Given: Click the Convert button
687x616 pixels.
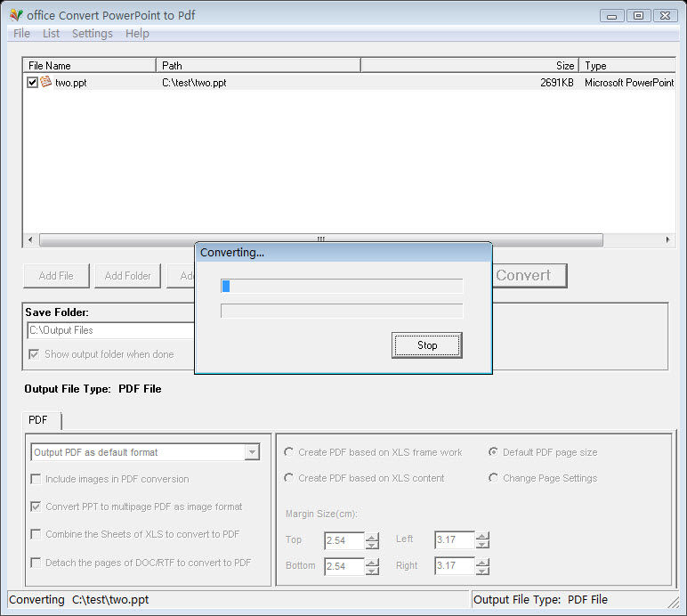Looking at the screenshot, I should [x=529, y=276].
